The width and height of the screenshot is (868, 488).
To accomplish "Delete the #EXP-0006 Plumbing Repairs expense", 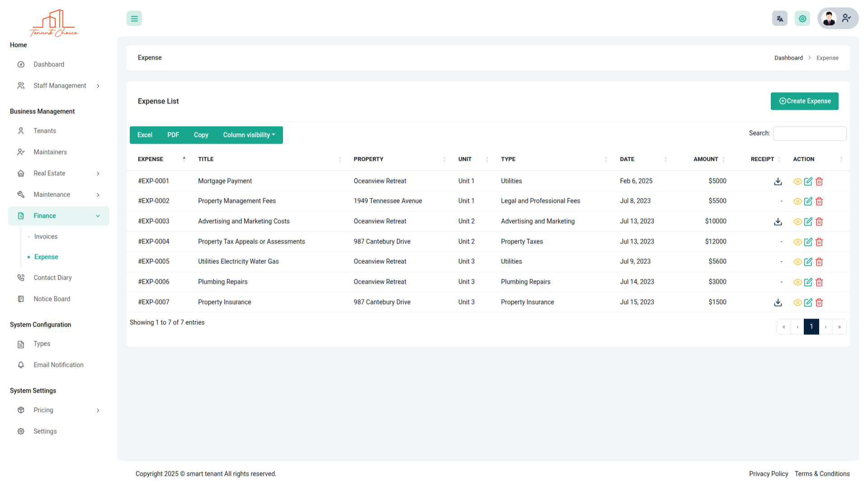I will pos(819,282).
